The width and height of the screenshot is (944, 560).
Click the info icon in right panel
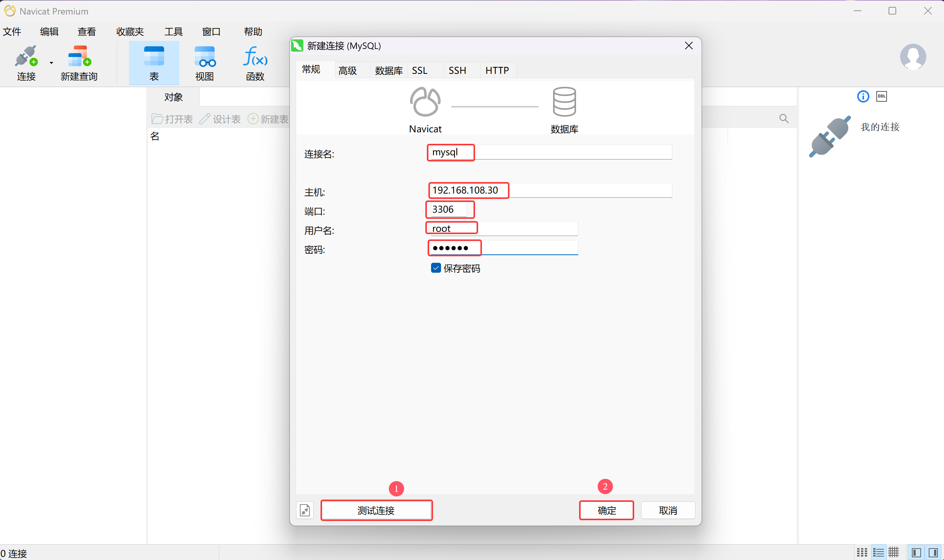tap(863, 96)
